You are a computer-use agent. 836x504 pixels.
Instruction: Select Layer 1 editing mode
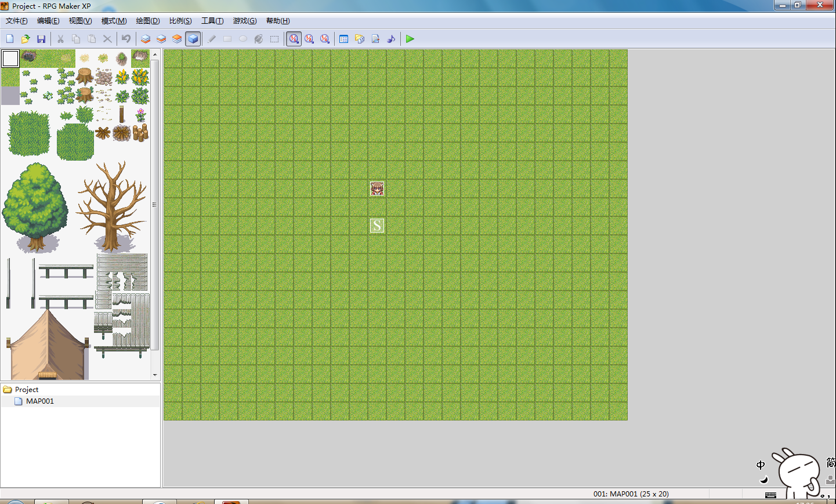click(x=146, y=39)
